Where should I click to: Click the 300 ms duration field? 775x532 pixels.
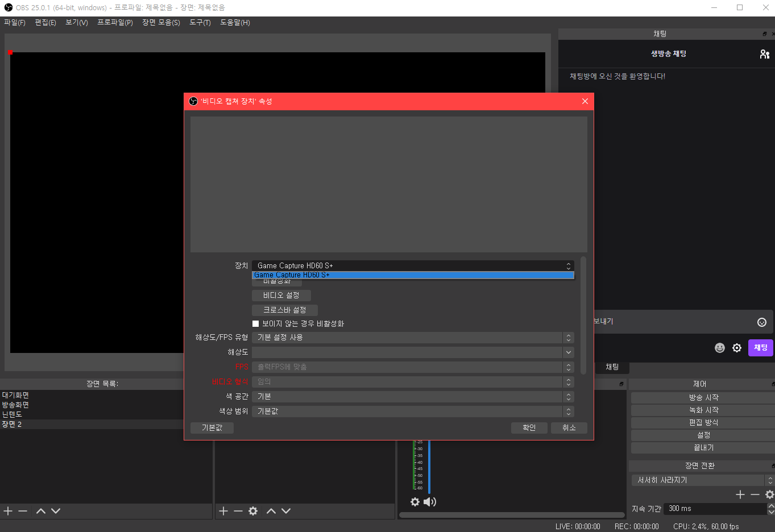[715, 509]
